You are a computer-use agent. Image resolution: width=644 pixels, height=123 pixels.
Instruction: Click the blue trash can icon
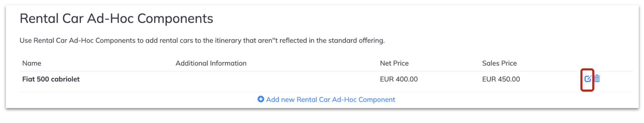point(597,79)
